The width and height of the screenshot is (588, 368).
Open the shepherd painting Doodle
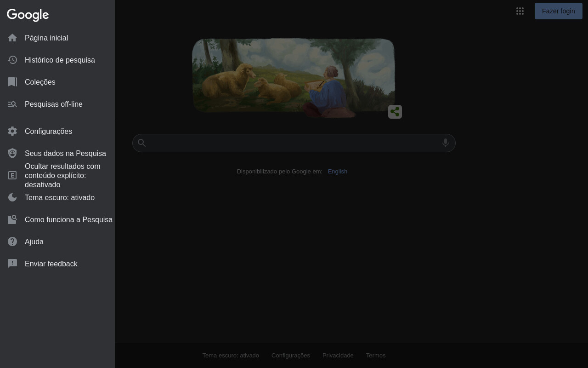click(294, 77)
